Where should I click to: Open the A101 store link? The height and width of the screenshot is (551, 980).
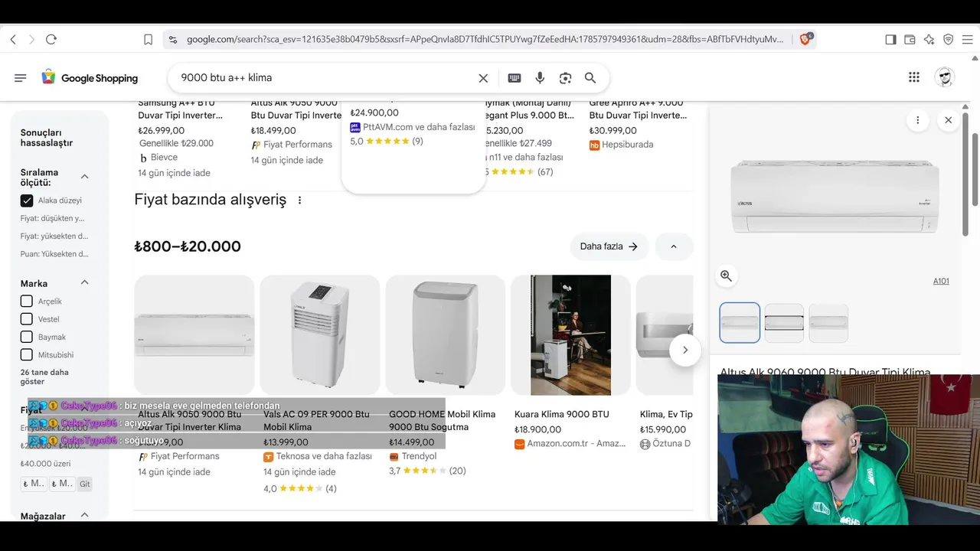941,281
